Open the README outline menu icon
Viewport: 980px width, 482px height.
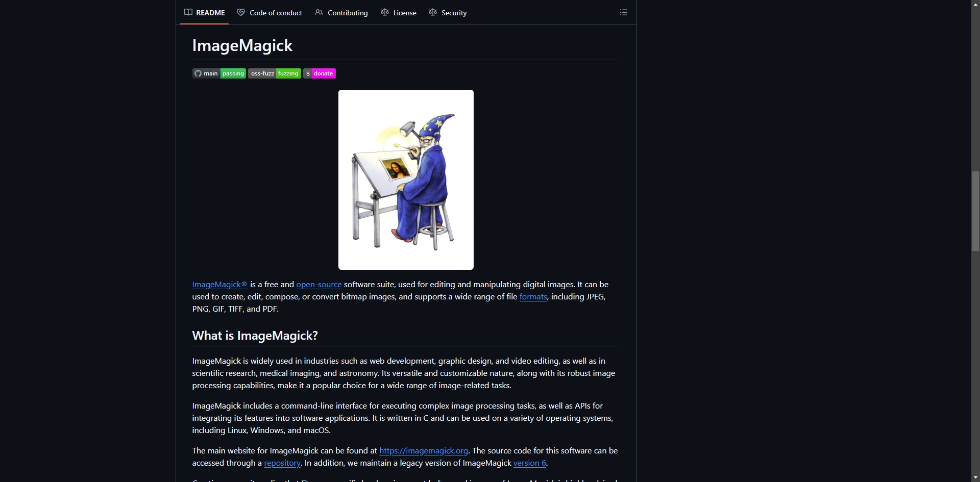click(623, 12)
